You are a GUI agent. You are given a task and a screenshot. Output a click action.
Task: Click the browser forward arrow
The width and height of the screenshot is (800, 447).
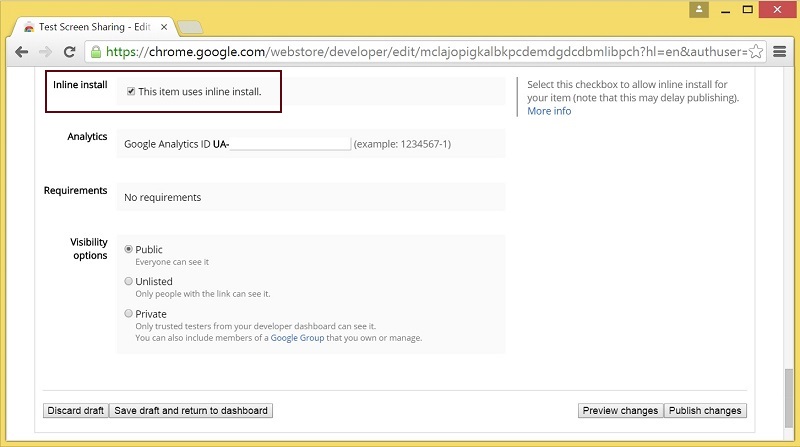[x=46, y=51]
